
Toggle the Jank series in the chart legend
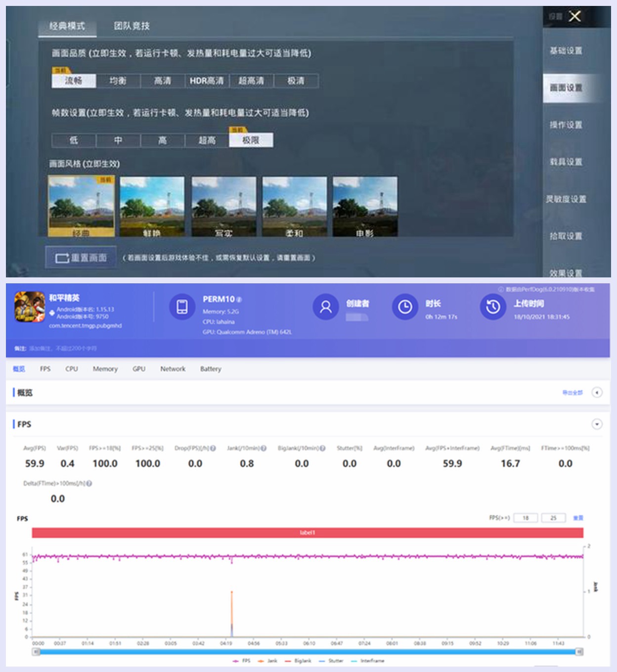(267, 661)
